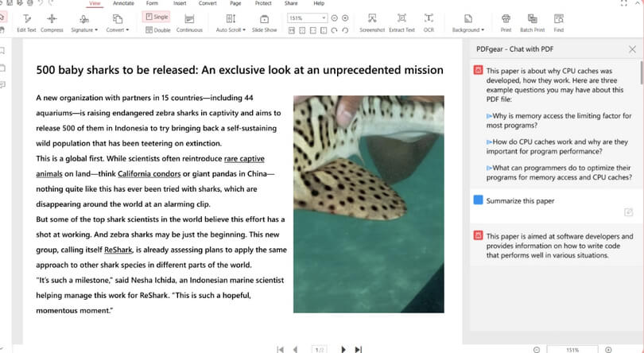Open the Protect tab
The width and height of the screenshot is (644, 353).
click(263, 3)
